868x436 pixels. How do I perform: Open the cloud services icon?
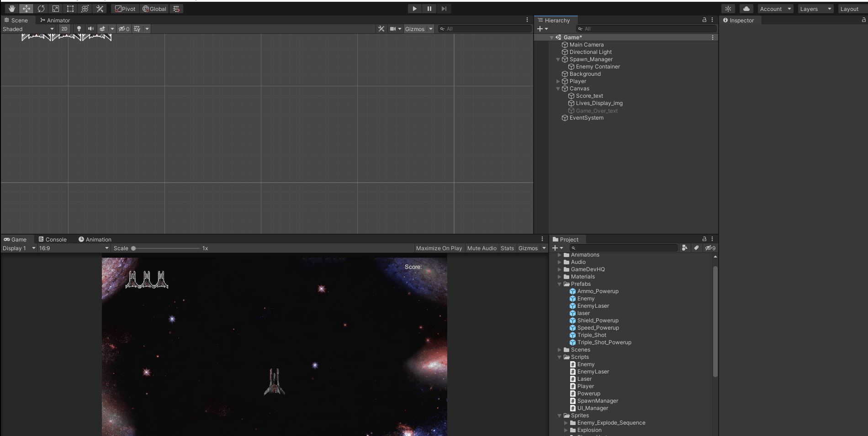[746, 9]
